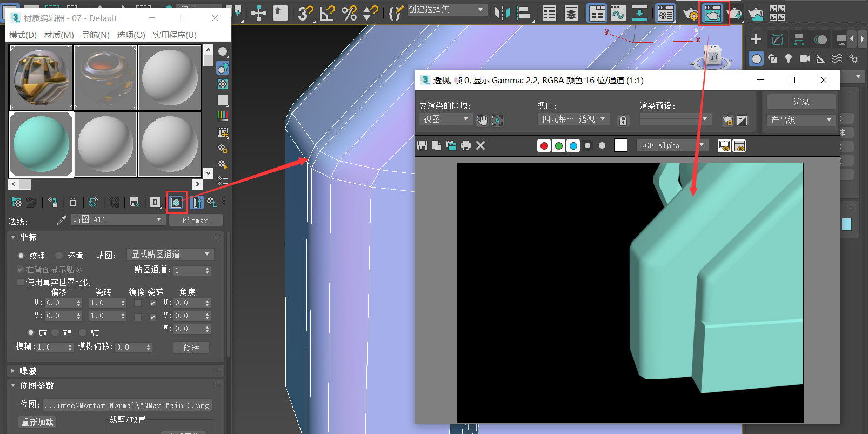Open the 显式贴图通道 mapping dropdown

click(x=170, y=254)
